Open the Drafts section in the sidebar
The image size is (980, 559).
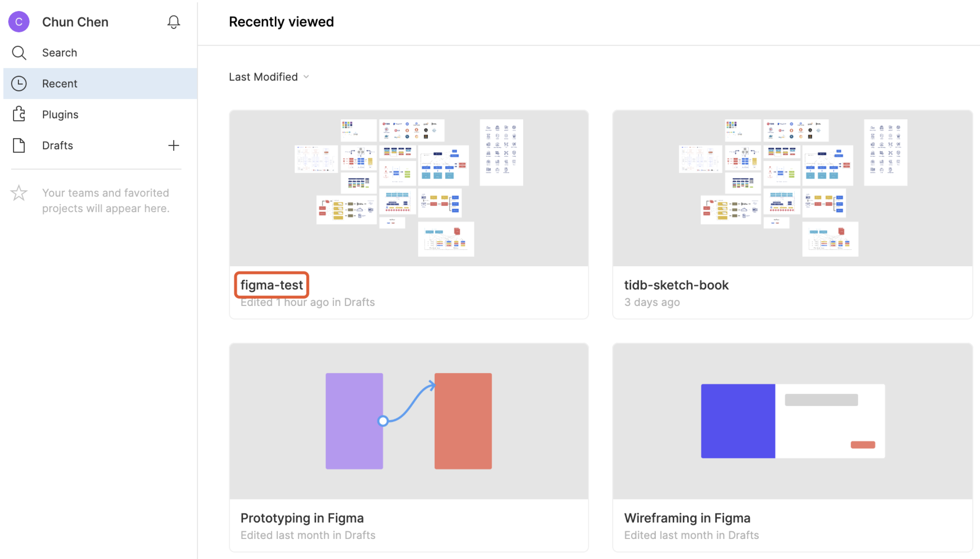[57, 145]
